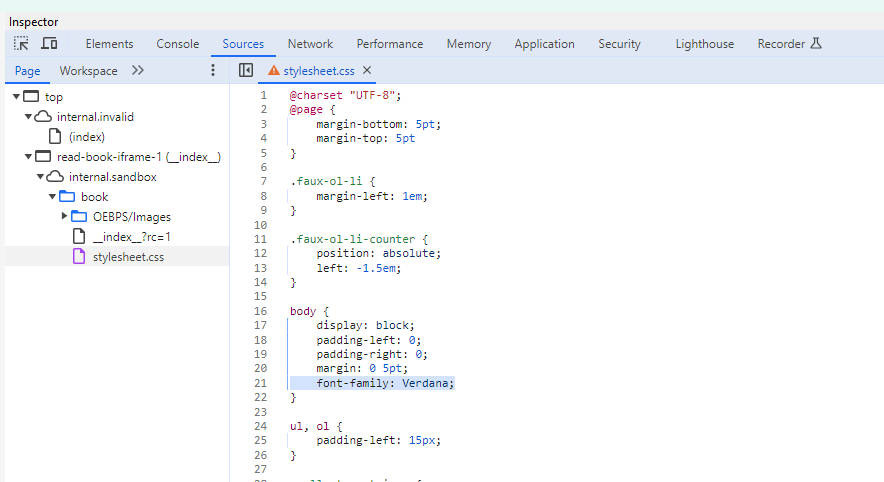The width and height of the screenshot is (884, 482).
Task: Expand the OEBPS/Images folder
Action: 65,217
